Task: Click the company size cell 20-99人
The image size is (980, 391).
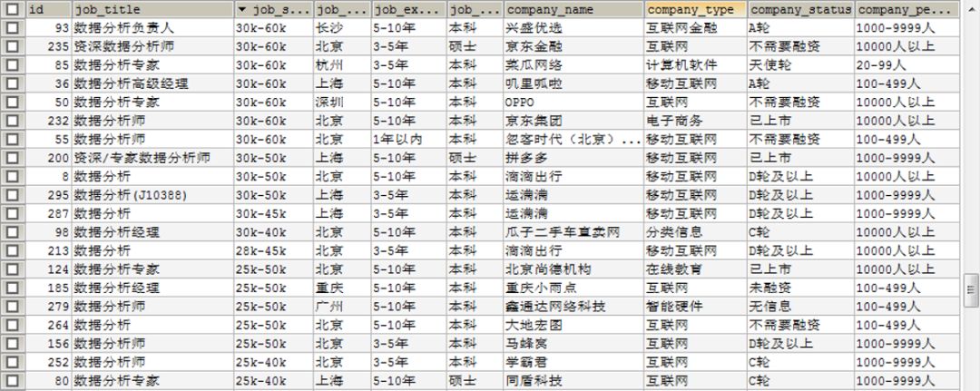Action: click(906, 65)
